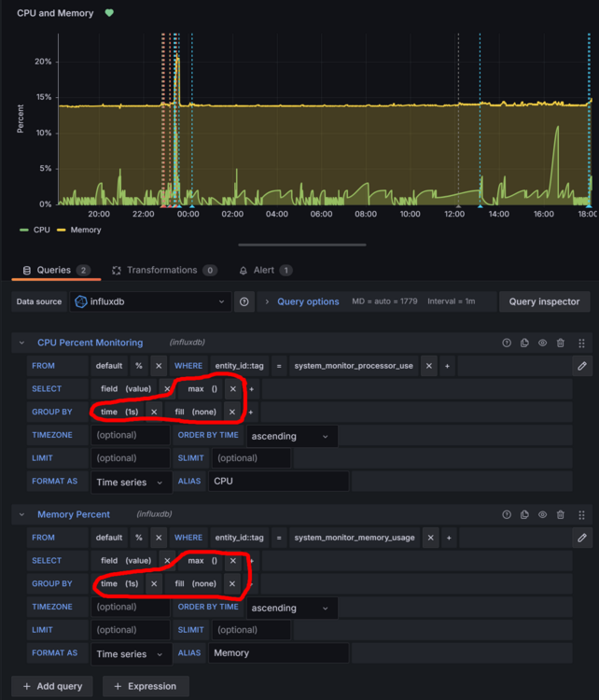Expand Query options section
The height and width of the screenshot is (700, 599).
click(308, 302)
